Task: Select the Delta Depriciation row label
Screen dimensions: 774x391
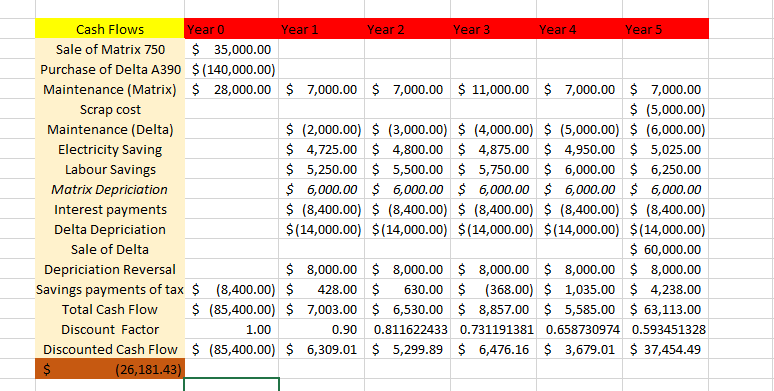Action: 110,230
